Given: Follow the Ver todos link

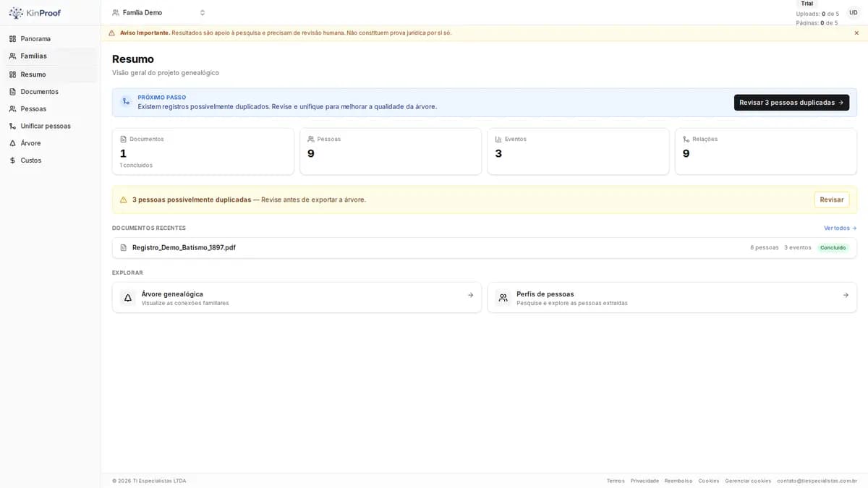Looking at the screenshot, I should pos(841,228).
